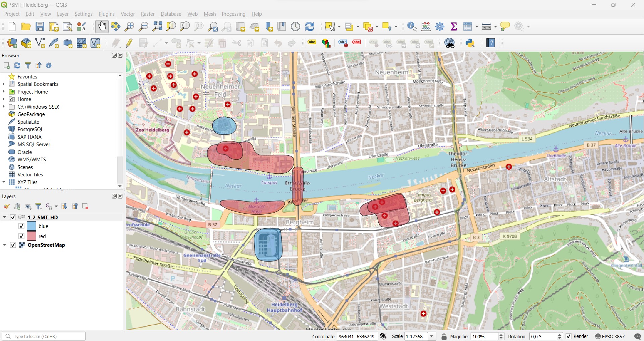The width and height of the screenshot is (644, 341).
Task: Uncheck visibility of the red layer
Action: pyautogui.click(x=21, y=236)
